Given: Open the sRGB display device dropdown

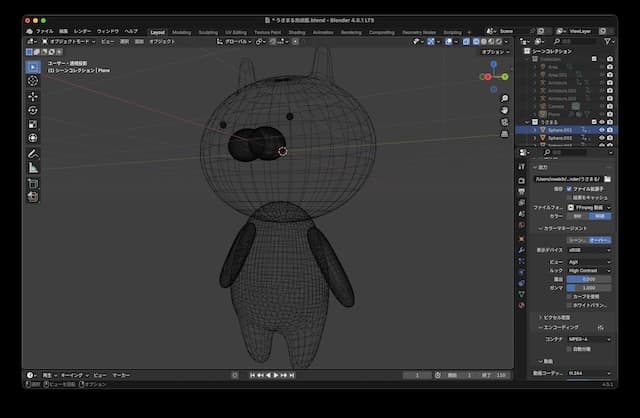Looking at the screenshot, I should 589,250.
